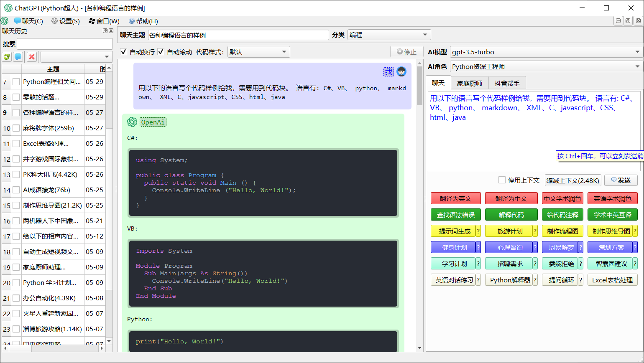
Task: Click the help question mark next to 健身计划
Action: [478, 247]
